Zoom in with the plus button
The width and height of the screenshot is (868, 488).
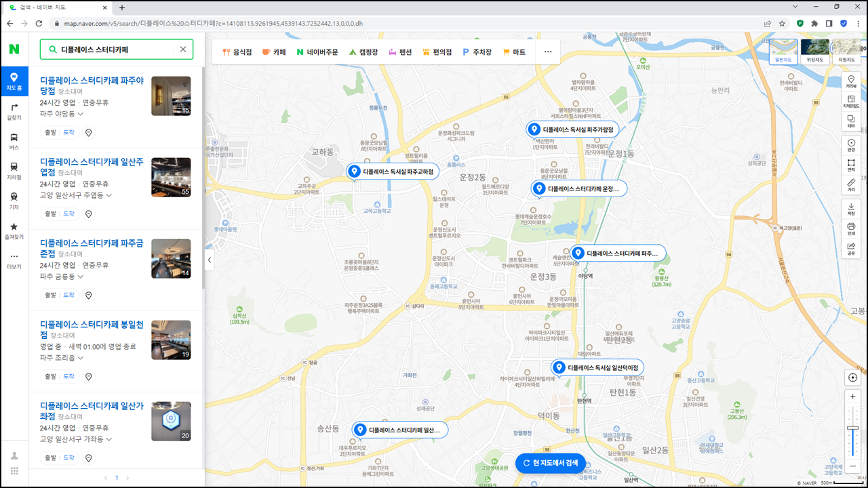(853, 396)
